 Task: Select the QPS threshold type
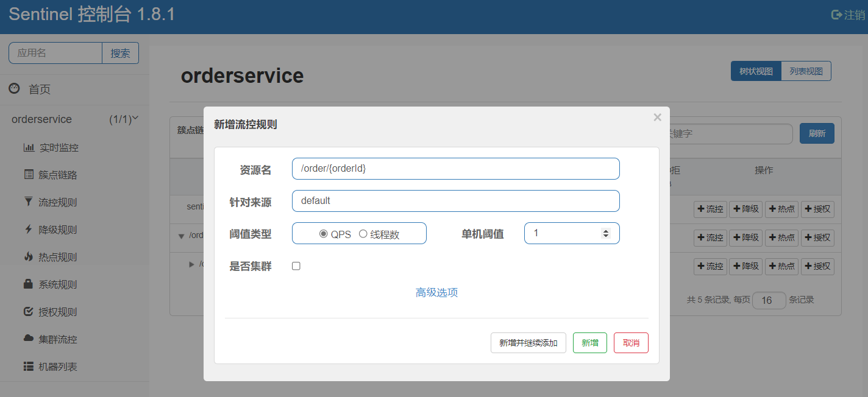tap(324, 234)
